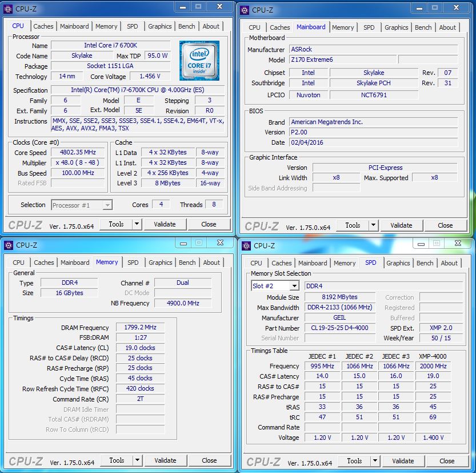Image resolution: width=476 pixels, height=473 pixels.
Task: Click the Intel Core i7 logo badge
Action: [199, 61]
